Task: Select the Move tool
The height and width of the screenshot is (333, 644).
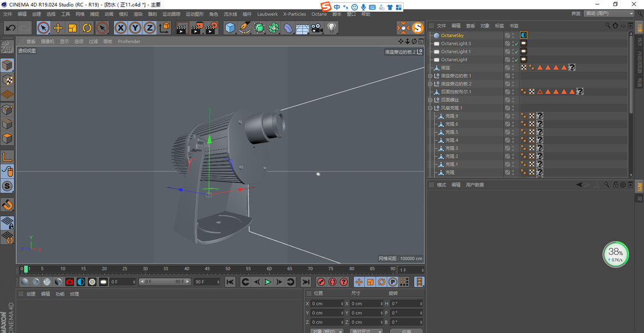Action: (58, 28)
